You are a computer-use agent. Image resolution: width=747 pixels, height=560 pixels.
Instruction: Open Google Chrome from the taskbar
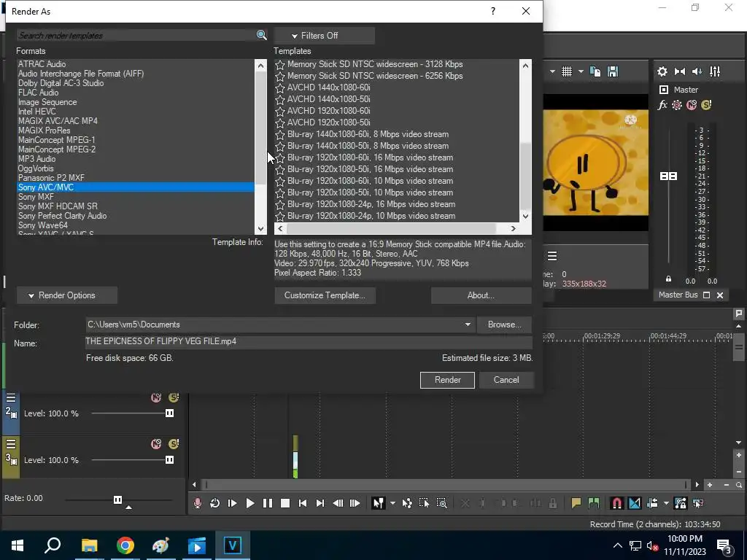click(125, 545)
